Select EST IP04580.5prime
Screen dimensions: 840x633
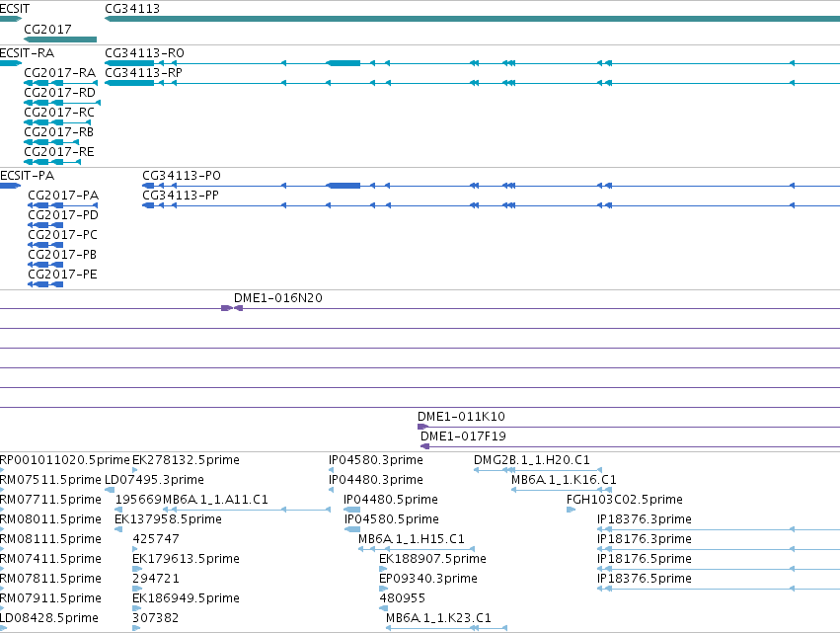click(391, 519)
